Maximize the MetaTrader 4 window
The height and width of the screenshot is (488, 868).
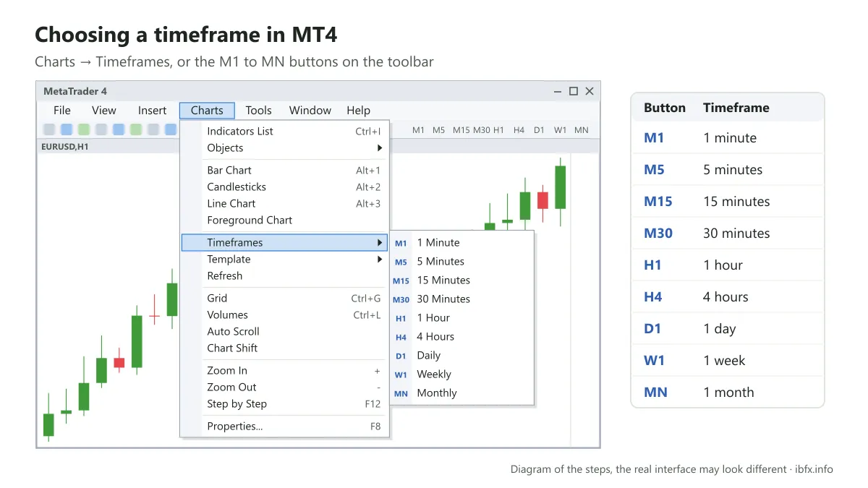574,91
